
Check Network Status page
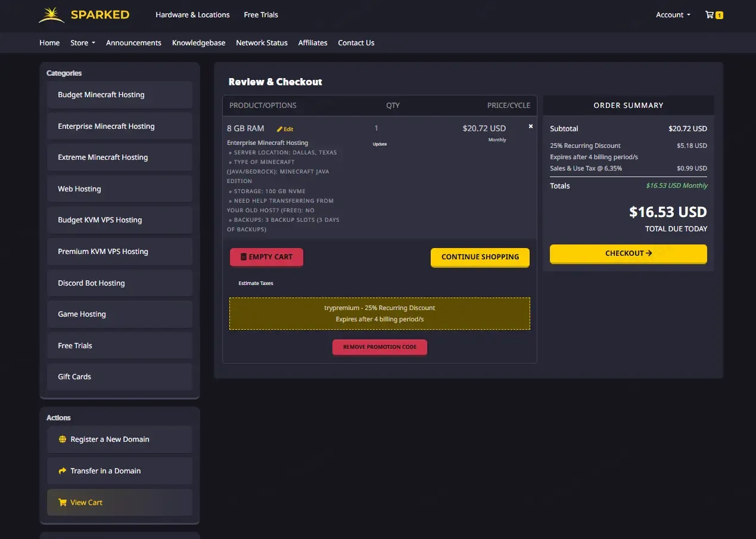point(262,43)
